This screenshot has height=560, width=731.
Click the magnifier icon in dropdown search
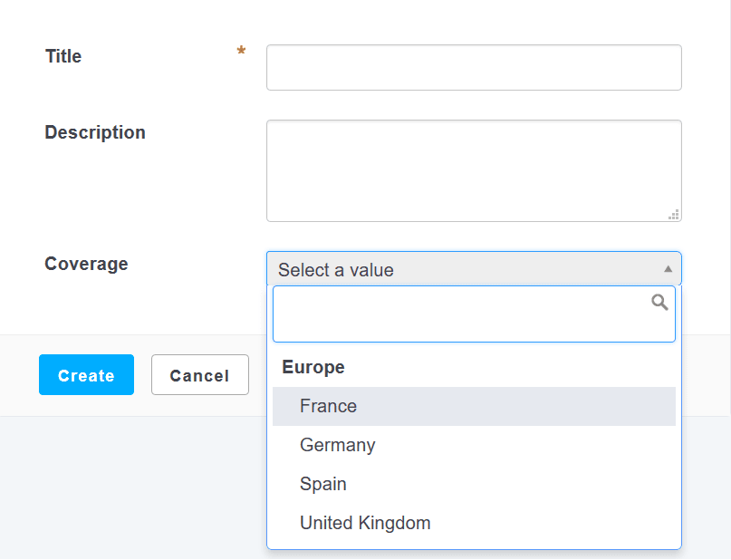click(659, 303)
